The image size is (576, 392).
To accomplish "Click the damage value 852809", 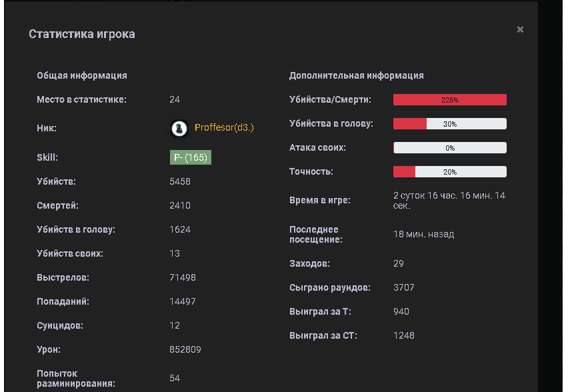I will tap(185, 349).
